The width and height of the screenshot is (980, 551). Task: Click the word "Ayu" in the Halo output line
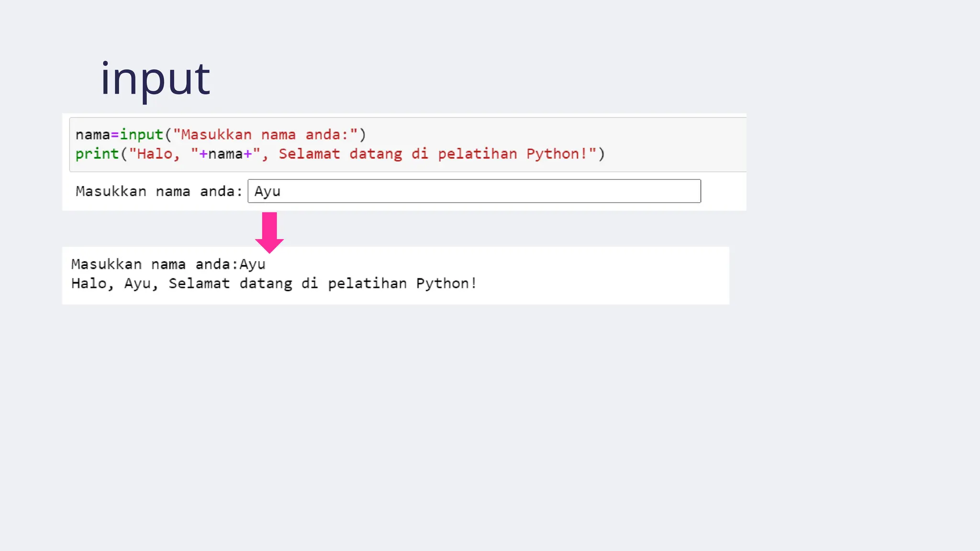coord(137,284)
